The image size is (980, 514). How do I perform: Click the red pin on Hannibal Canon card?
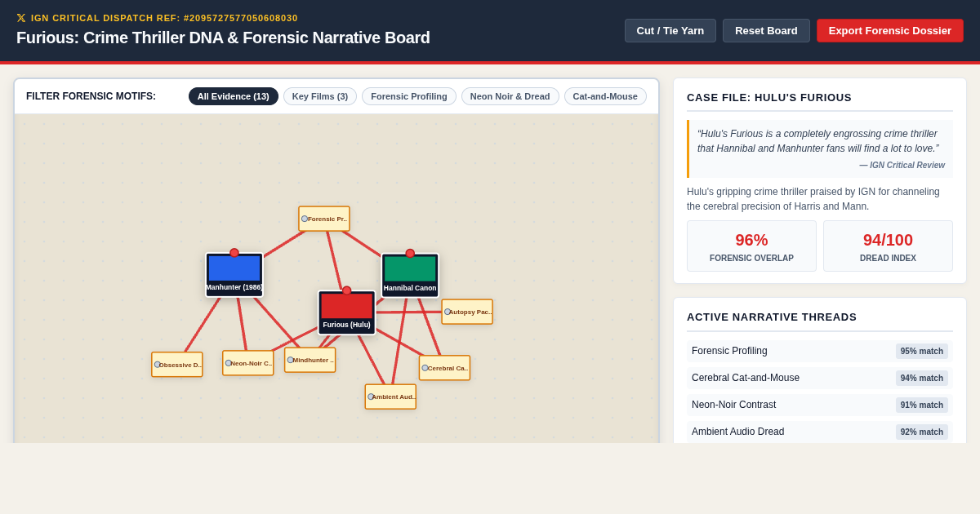click(x=410, y=254)
